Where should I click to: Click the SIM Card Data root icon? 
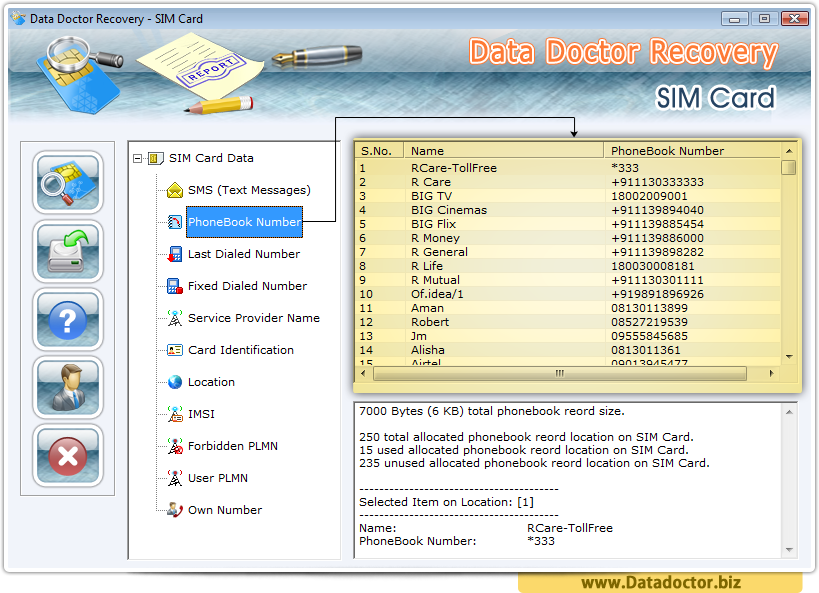click(x=156, y=158)
